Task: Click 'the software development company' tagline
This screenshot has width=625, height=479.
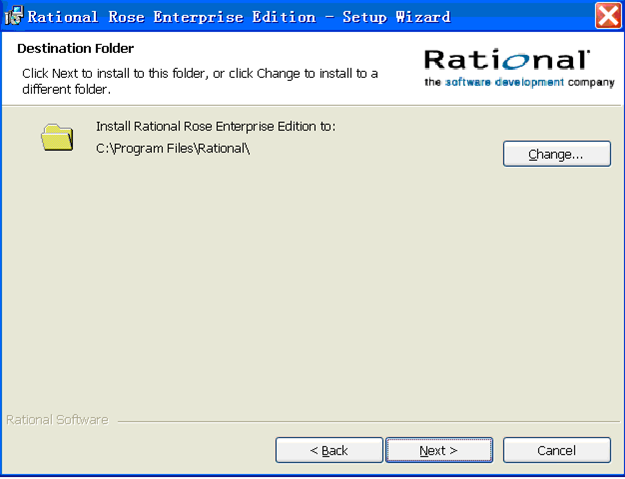Action: [x=519, y=82]
